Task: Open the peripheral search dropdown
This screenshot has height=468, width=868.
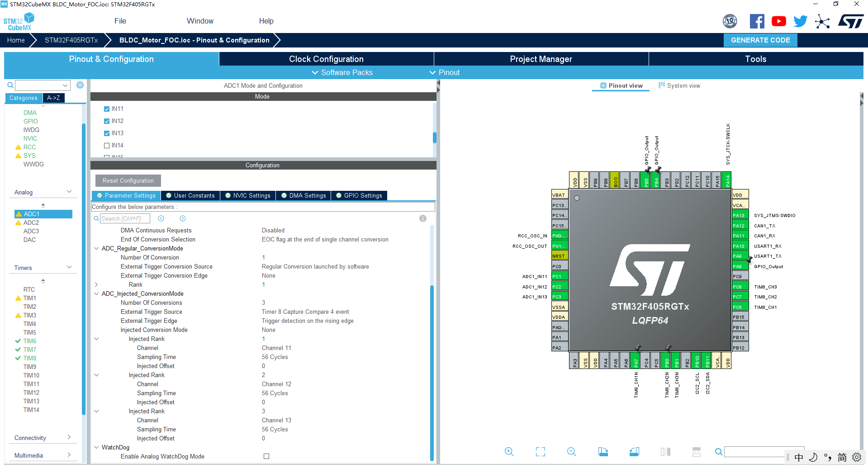Action: 65,85
